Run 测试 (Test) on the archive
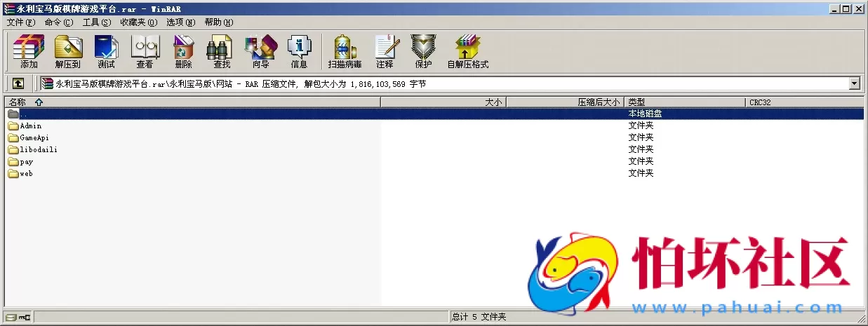 (106, 52)
